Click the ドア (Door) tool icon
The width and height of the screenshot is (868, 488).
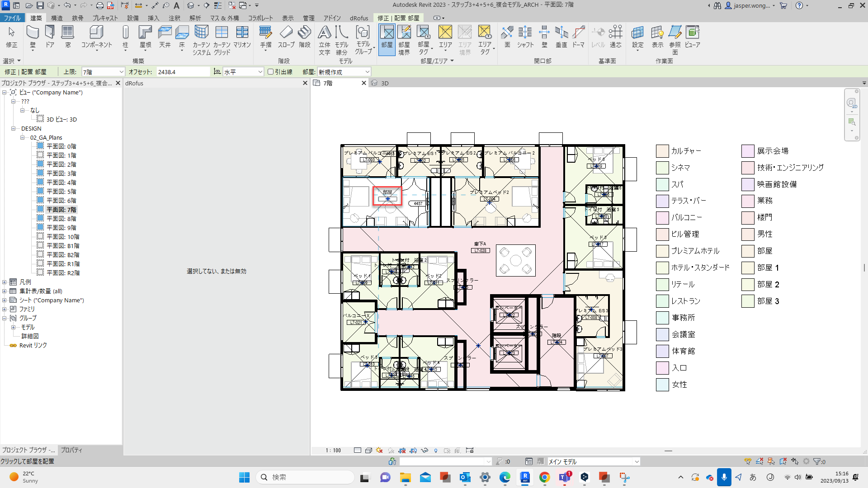[50, 33]
